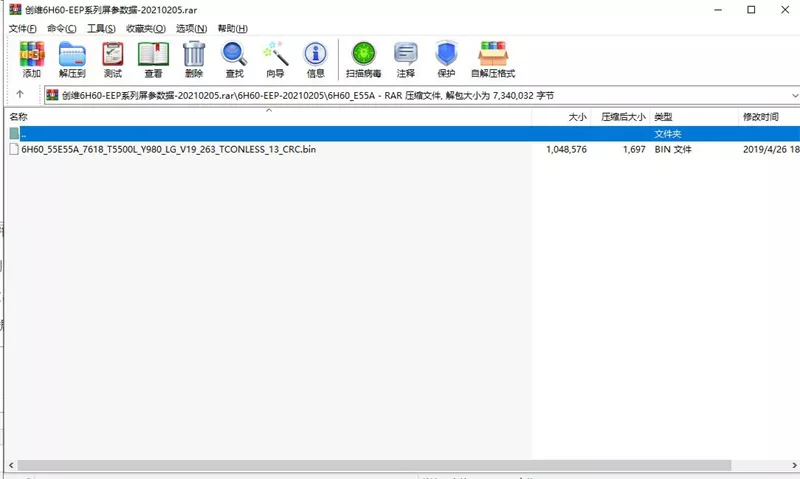The image size is (800, 479).
Task: Sort by 压缩后大小 column header
Action: click(620, 117)
